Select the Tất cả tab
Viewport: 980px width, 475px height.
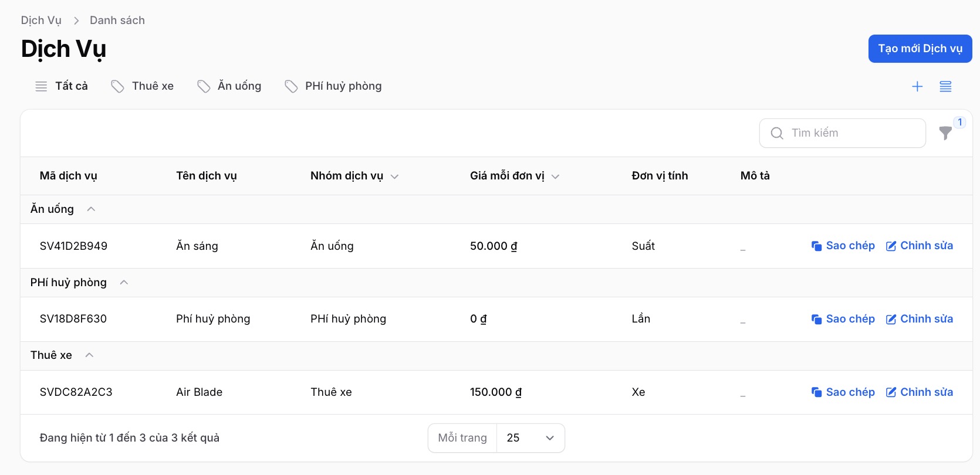click(x=62, y=86)
